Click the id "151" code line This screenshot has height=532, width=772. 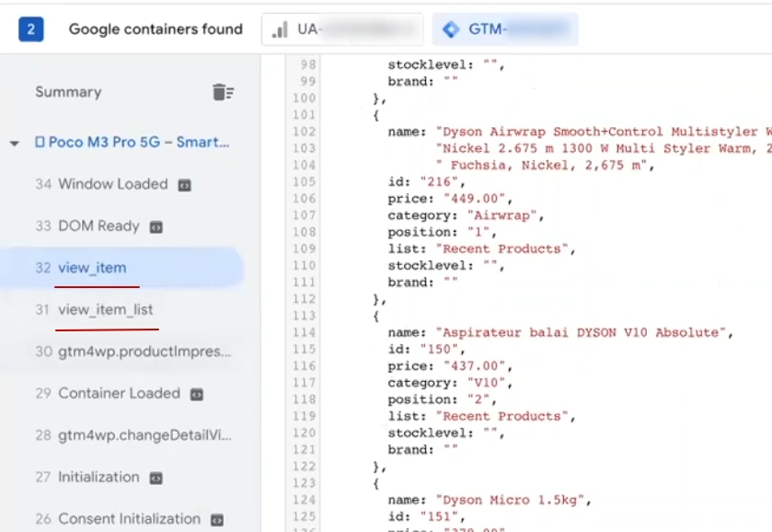pyautogui.click(x=426, y=517)
